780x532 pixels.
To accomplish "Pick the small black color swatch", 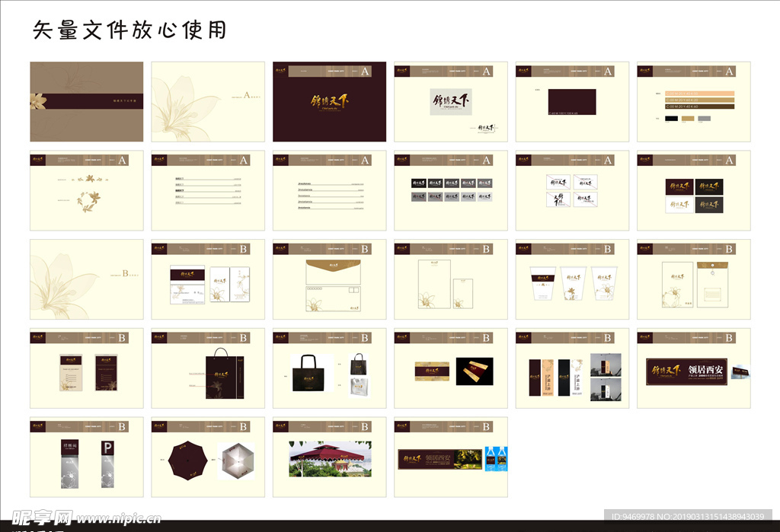I will pyautogui.click(x=670, y=119).
